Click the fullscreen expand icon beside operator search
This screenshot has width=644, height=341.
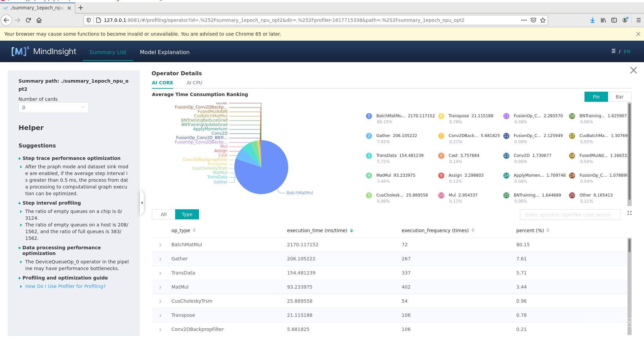pos(629,213)
